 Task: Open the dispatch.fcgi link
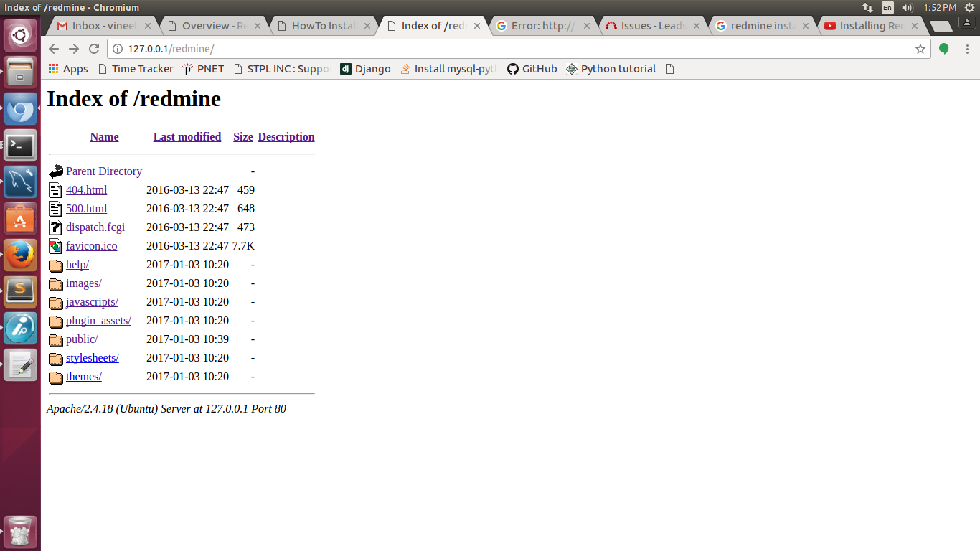point(95,227)
